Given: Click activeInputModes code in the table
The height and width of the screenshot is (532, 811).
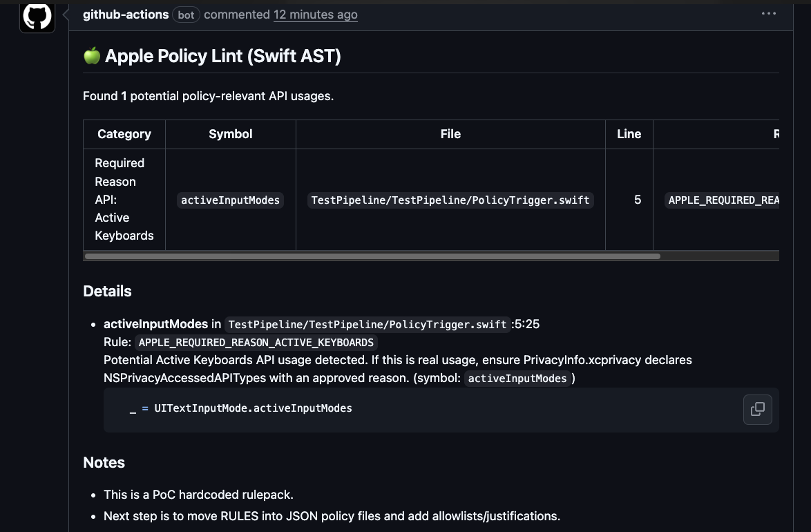Looking at the screenshot, I should click(230, 200).
